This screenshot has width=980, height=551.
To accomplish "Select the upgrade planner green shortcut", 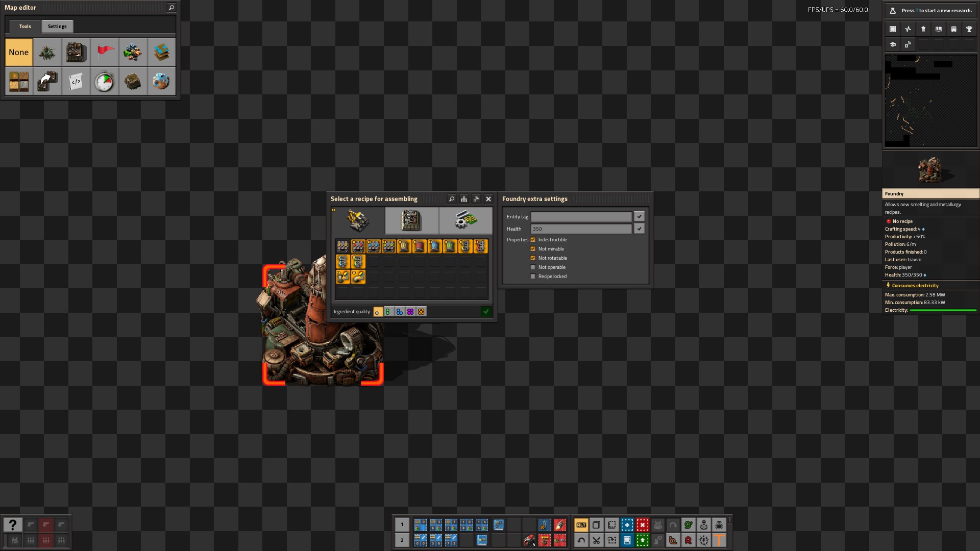I will (x=643, y=540).
